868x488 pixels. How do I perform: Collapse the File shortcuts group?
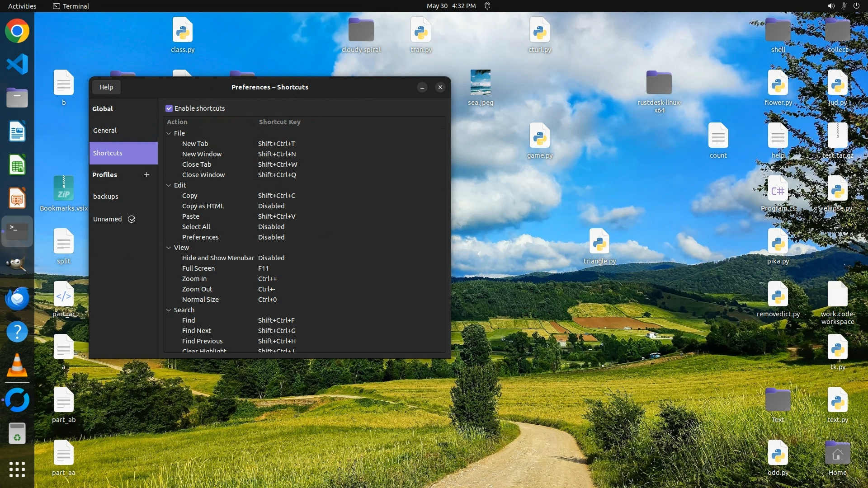point(169,133)
